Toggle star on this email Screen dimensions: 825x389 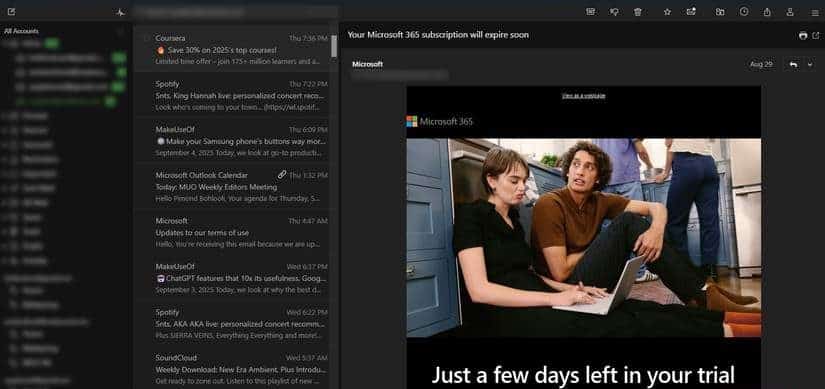[x=667, y=12]
